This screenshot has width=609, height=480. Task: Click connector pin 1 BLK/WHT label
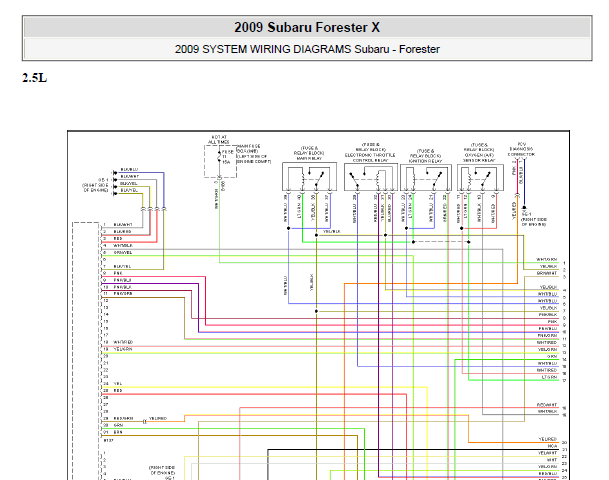click(x=123, y=224)
